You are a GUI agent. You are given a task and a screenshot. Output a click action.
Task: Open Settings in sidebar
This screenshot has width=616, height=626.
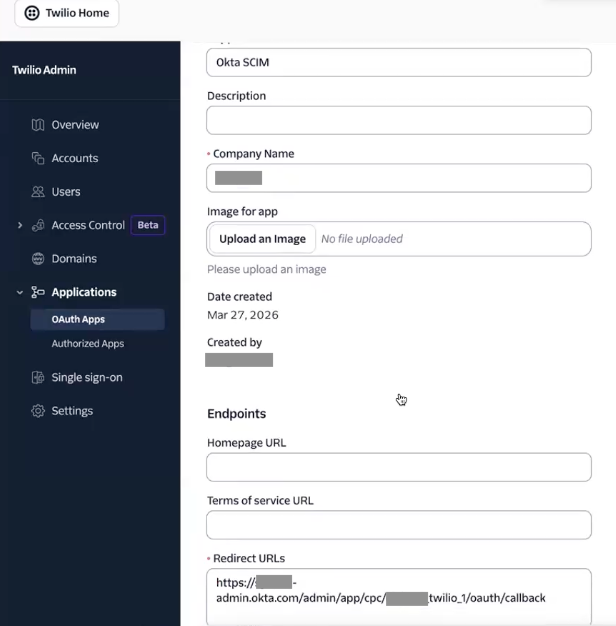72,411
